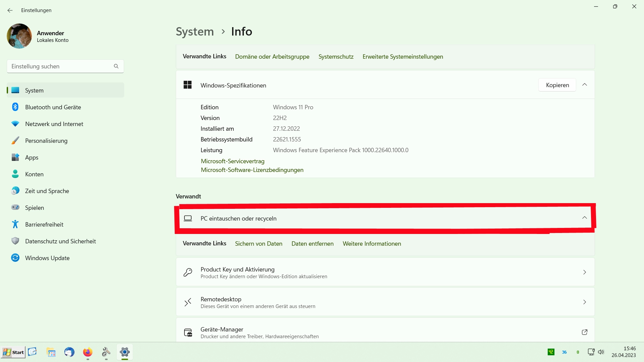The image size is (644, 362).
Task: Click the Windows Update refresh icon
Action: click(15, 258)
